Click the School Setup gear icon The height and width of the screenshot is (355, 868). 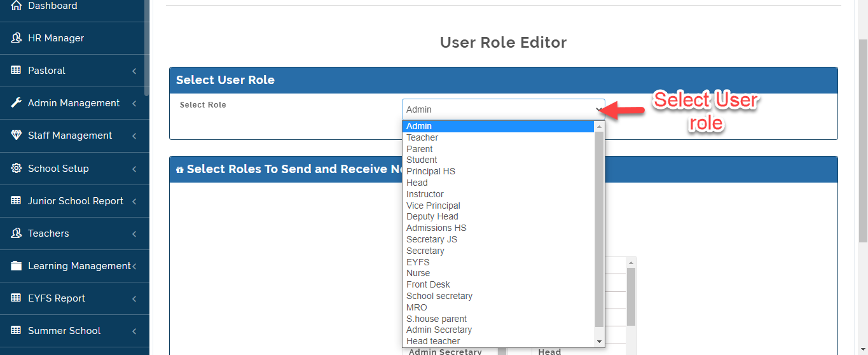(x=17, y=169)
